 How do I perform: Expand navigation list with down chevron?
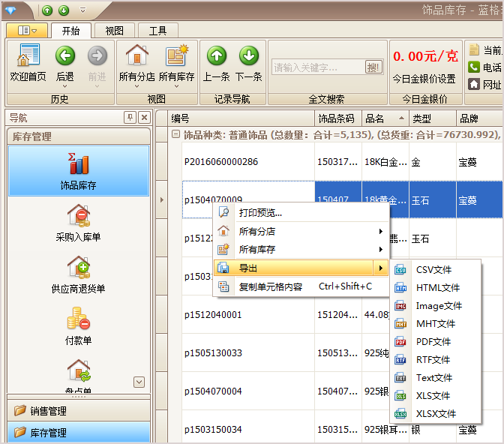pyautogui.click(x=139, y=382)
